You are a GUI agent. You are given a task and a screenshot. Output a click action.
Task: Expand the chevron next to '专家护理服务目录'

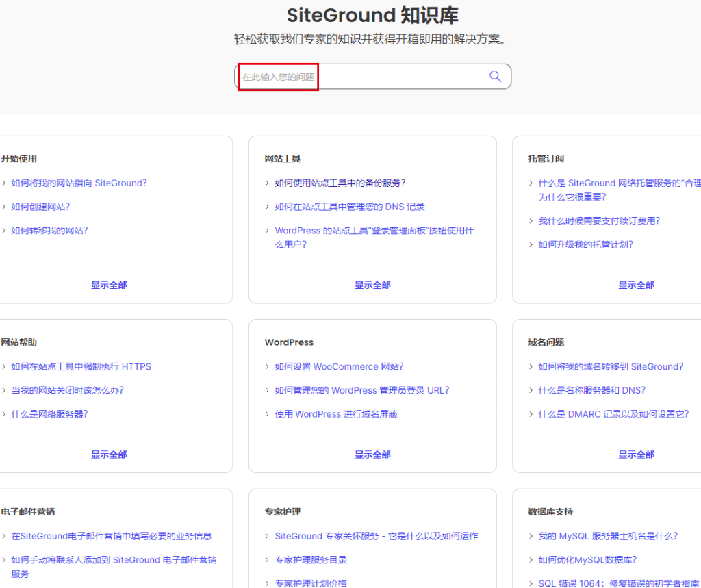pos(267,560)
